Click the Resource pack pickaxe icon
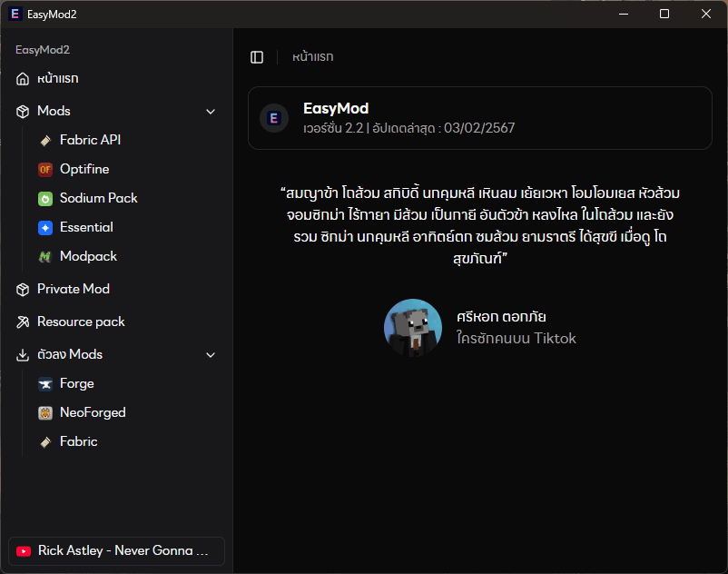728x574 pixels. [x=23, y=322]
